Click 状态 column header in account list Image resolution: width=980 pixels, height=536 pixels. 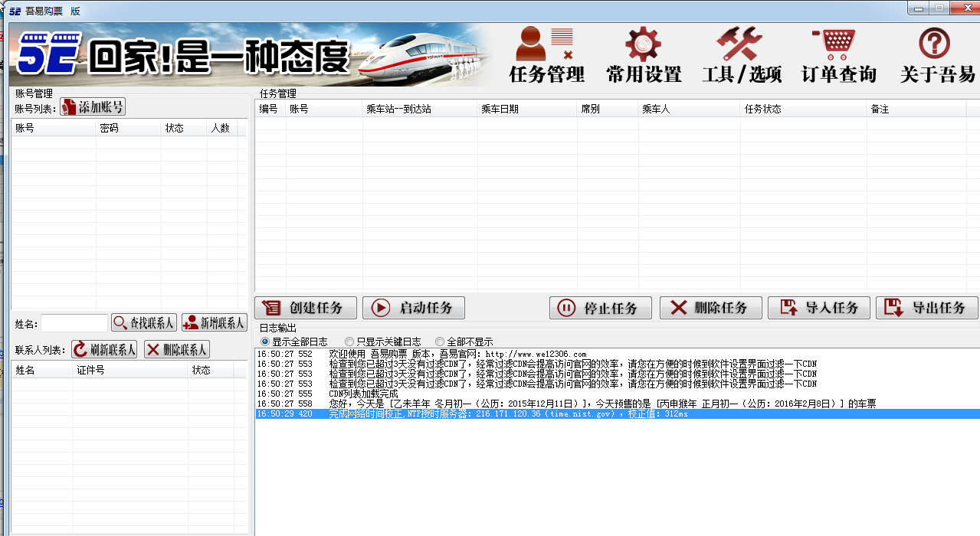185,129
